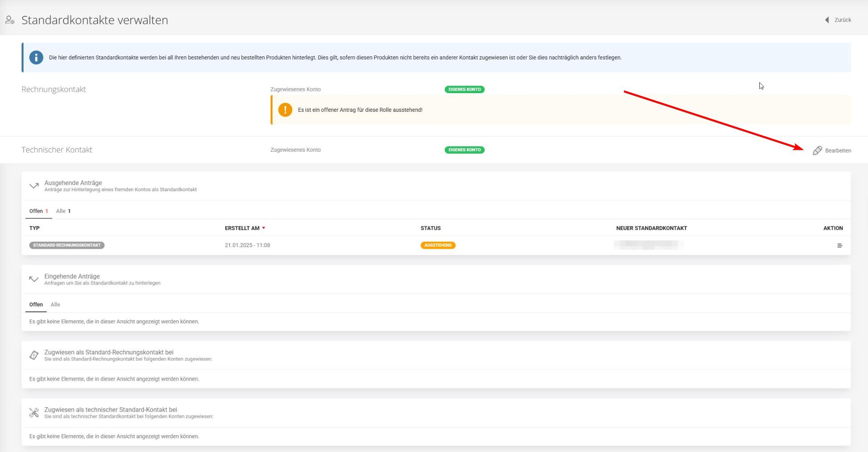Click the Neuer Standardkontakt column header
This screenshot has width=868, height=452.
(651, 228)
